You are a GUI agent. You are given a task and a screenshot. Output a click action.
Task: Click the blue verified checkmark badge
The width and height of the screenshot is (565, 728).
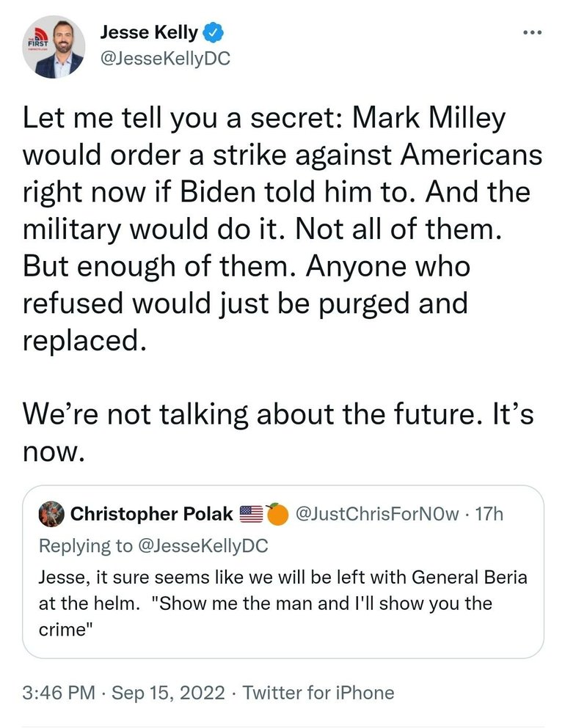(214, 32)
